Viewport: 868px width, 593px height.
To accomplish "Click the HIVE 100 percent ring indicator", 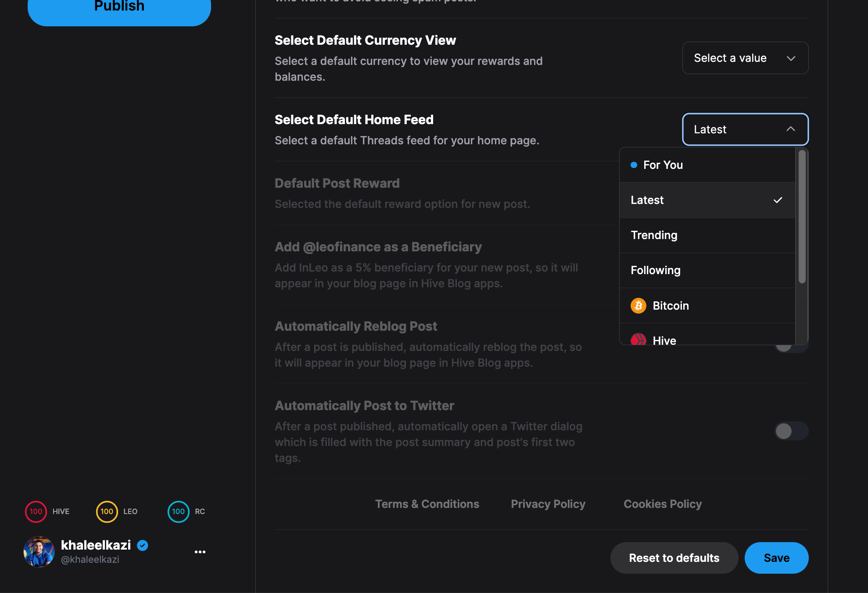I will point(36,511).
